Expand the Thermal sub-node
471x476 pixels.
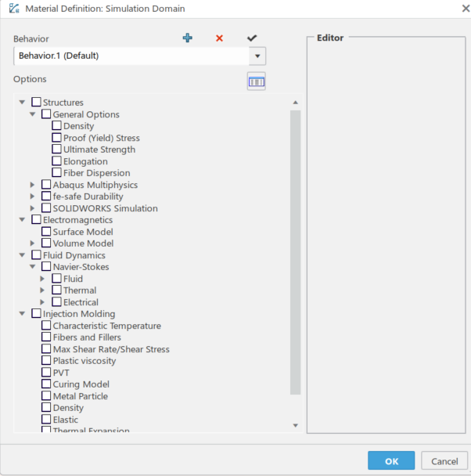click(x=42, y=290)
